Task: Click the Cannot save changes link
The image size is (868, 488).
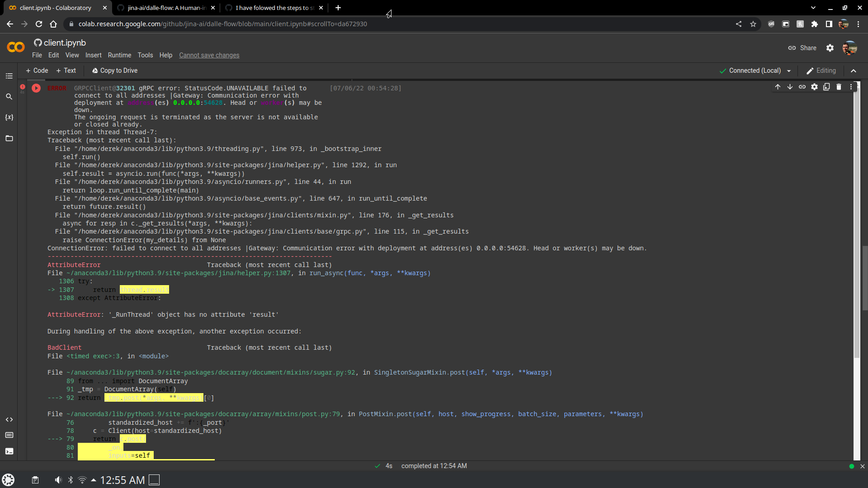Action: point(209,55)
